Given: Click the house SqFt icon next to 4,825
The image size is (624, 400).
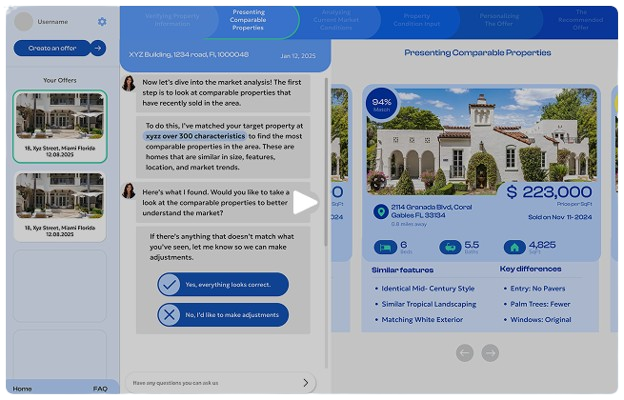Looking at the screenshot, I should [x=515, y=248].
